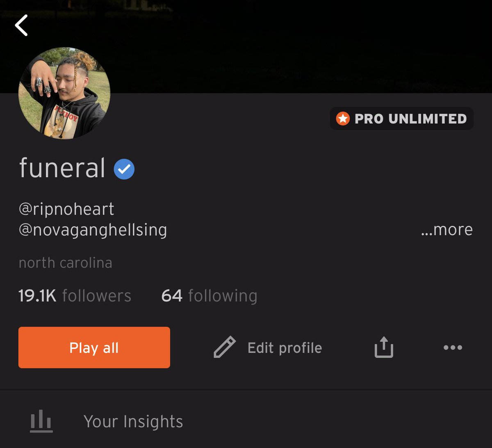This screenshot has width=492, height=448.
Task: Tap the pencil edit icon
Action: point(225,347)
